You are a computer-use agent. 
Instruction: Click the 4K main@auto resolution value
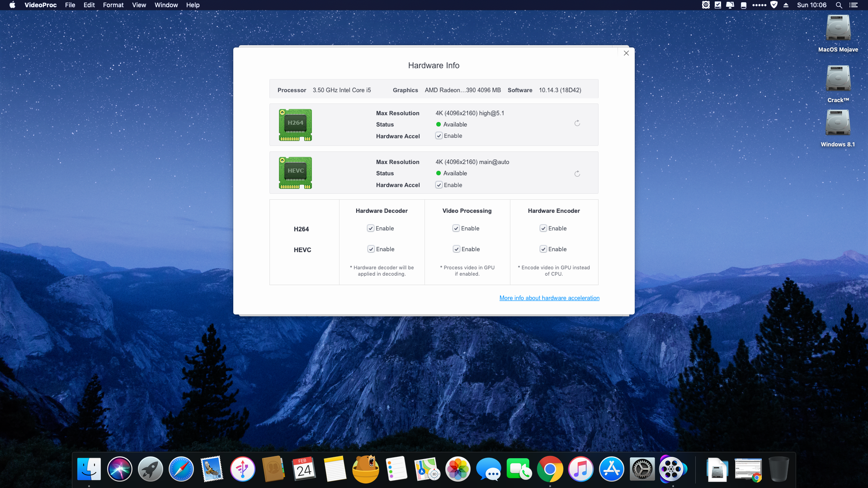[472, 162]
